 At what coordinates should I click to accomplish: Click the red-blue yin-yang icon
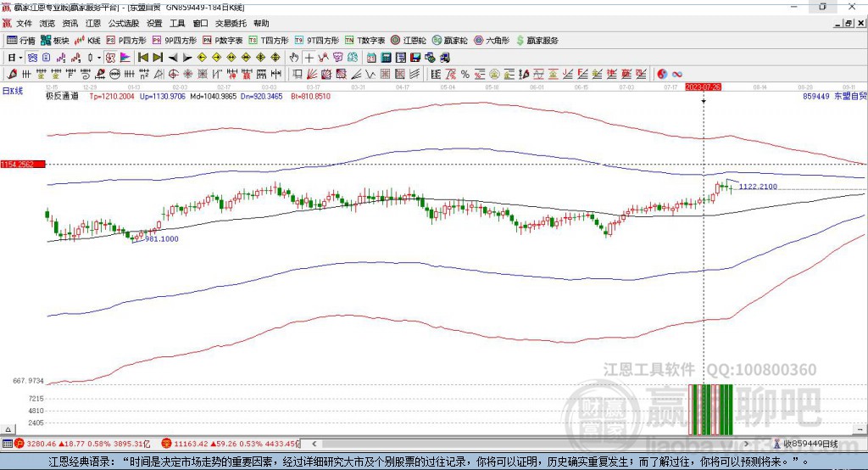(x=662, y=74)
